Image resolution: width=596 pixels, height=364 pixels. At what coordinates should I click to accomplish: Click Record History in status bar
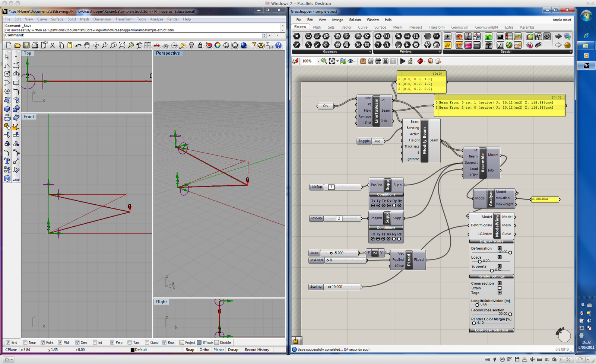point(257,349)
